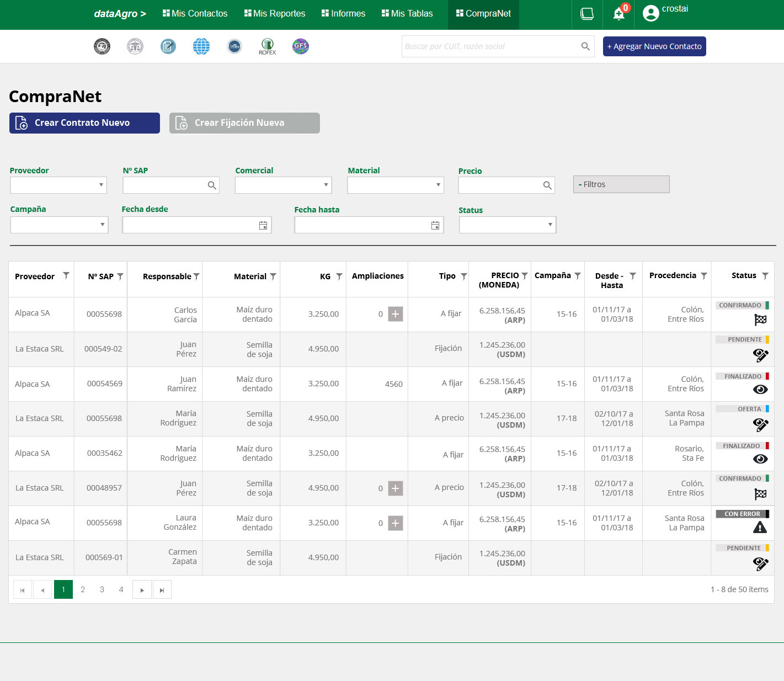Screen dimensions: 784x681
Task: Click Agregar Nuevo Contacto button
Action: click(x=654, y=46)
